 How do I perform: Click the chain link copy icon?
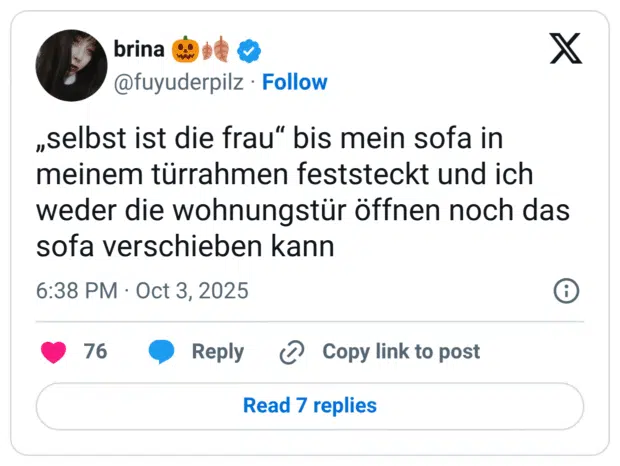292,352
